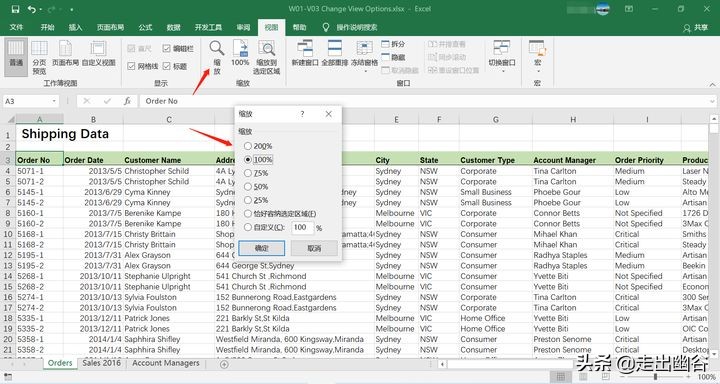Image resolution: width=720 pixels, height=384 pixels.
Task: Click Arrange All (全部重排) icon
Action: (x=334, y=53)
